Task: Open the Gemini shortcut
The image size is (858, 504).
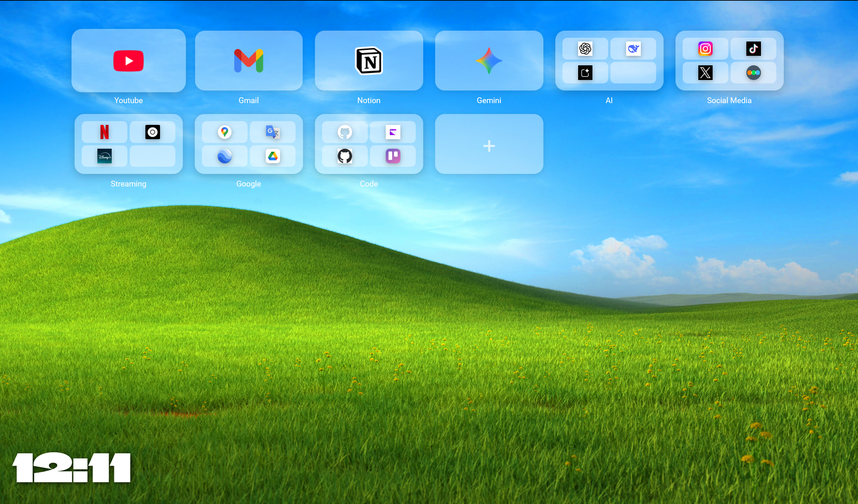Action: pos(489,61)
